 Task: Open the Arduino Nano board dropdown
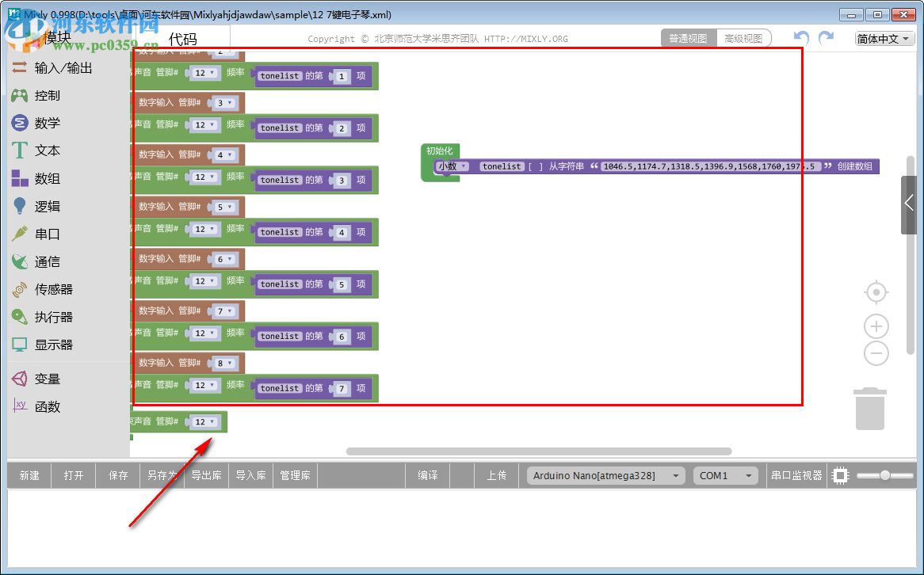[605, 475]
